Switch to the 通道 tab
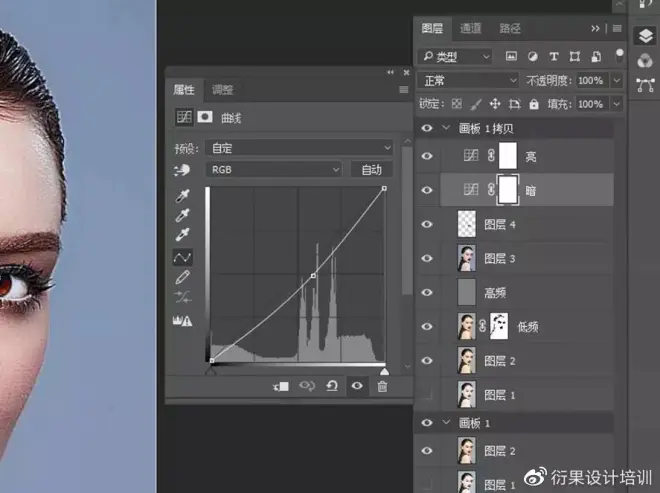Image resolution: width=660 pixels, height=493 pixels. point(470,29)
